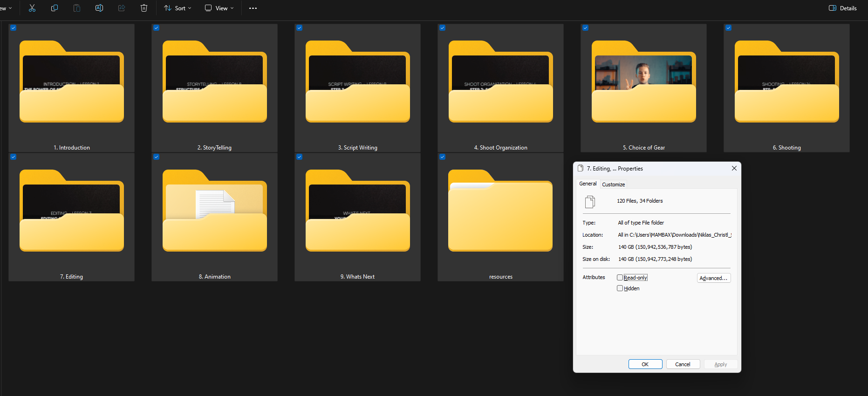Close the Properties dialog window
Viewport: 868px width, 396px height.
[734, 168]
